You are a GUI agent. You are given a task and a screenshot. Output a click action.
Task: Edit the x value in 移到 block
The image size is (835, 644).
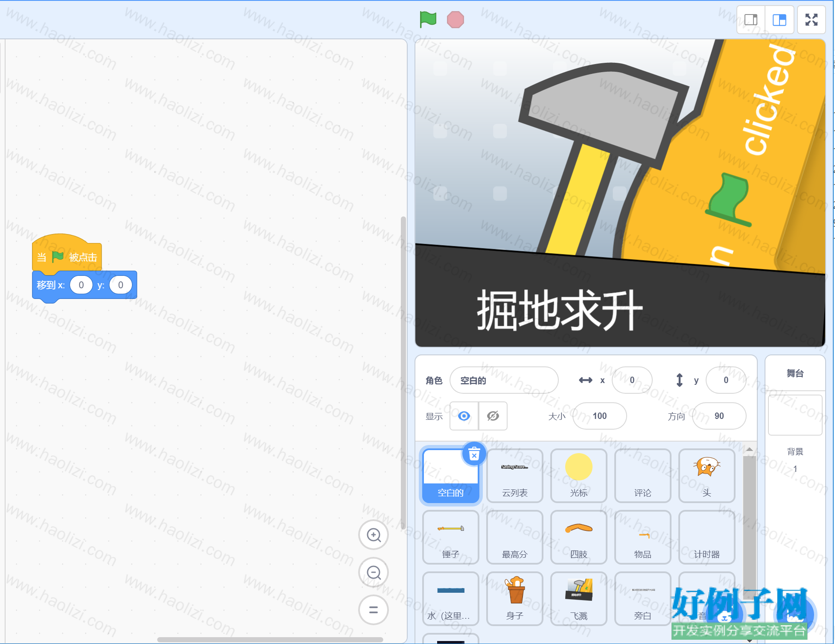click(81, 285)
